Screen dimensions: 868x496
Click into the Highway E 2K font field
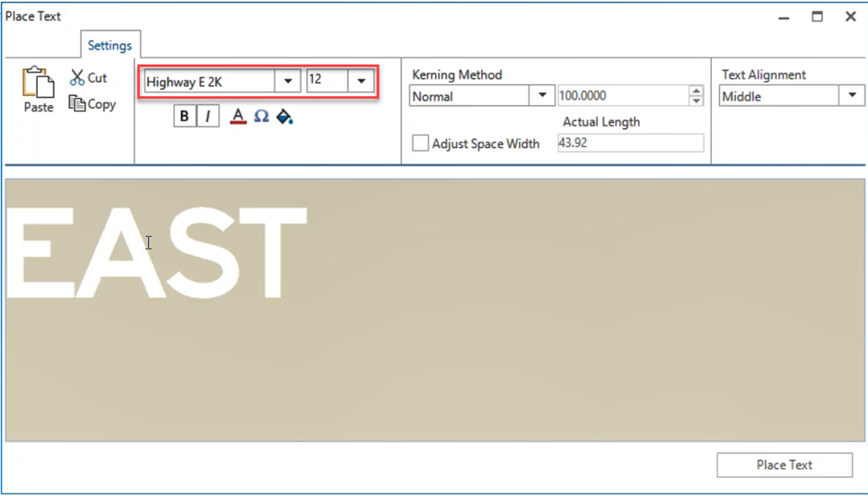[x=209, y=82]
